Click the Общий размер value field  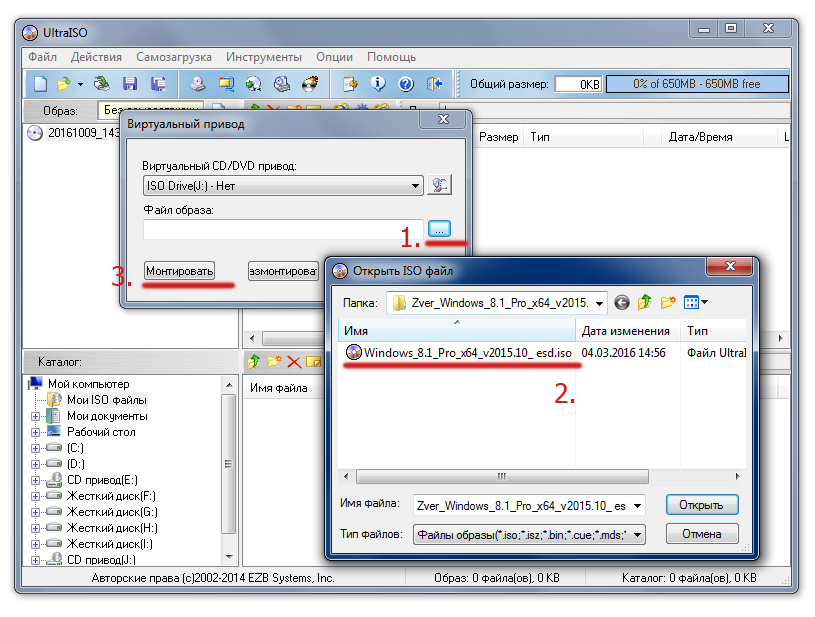578,84
